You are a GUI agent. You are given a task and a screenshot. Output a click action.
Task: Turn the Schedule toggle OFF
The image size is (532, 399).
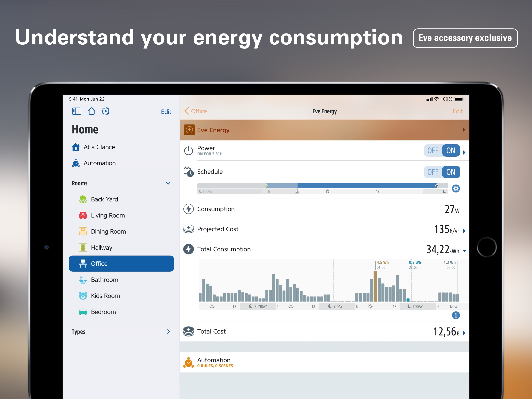(433, 172)
